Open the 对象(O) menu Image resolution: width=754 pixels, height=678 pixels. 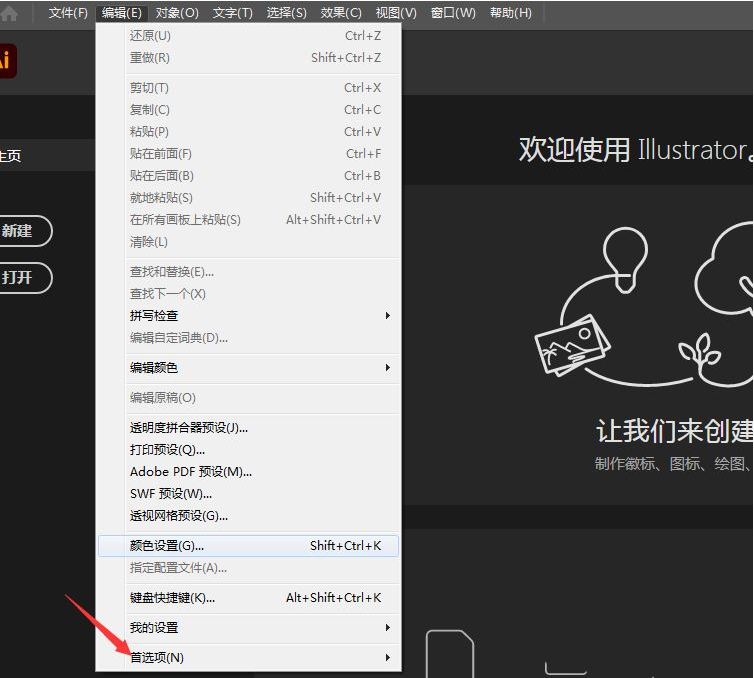point(176,13)
